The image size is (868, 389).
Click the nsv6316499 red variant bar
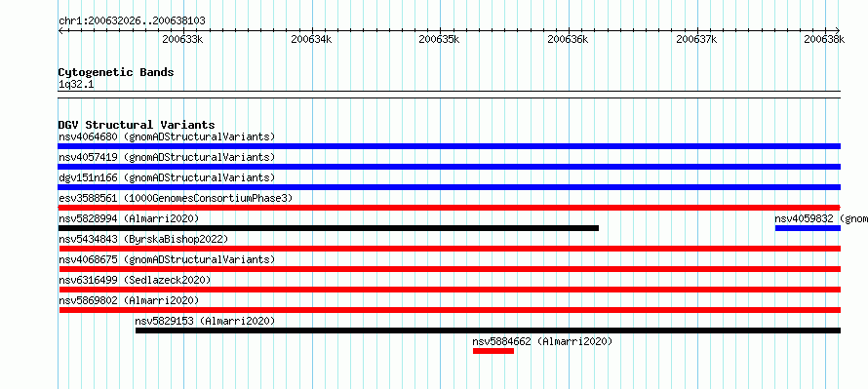449,290
